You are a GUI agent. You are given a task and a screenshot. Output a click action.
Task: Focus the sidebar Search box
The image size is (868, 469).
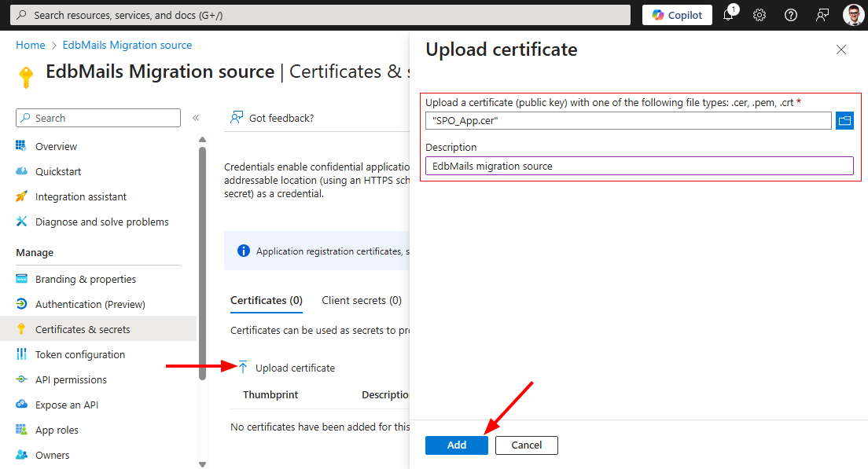coord(98,118)
